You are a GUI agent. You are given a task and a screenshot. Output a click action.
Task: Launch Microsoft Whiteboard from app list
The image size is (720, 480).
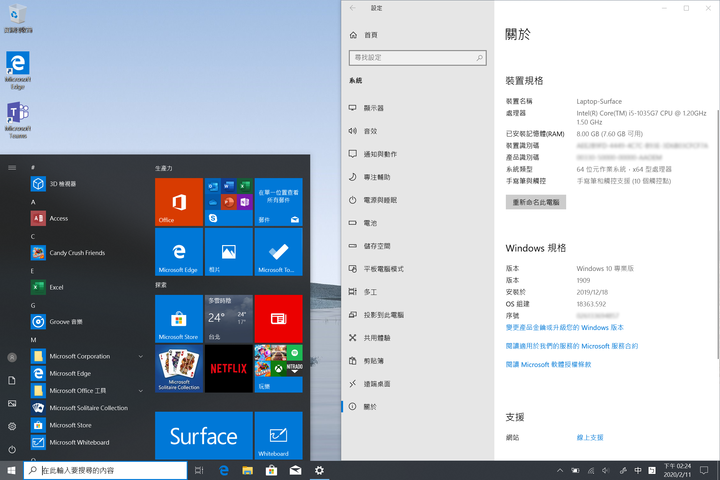[x=87, y=442]
